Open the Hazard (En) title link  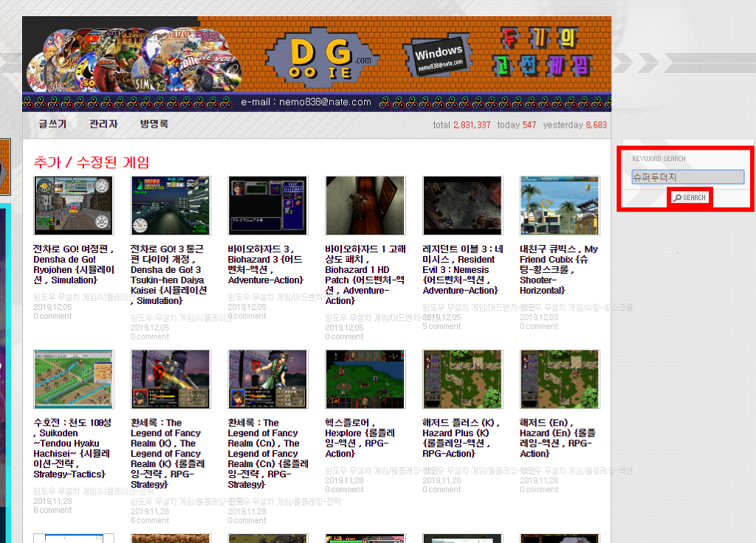pos(558,438)
